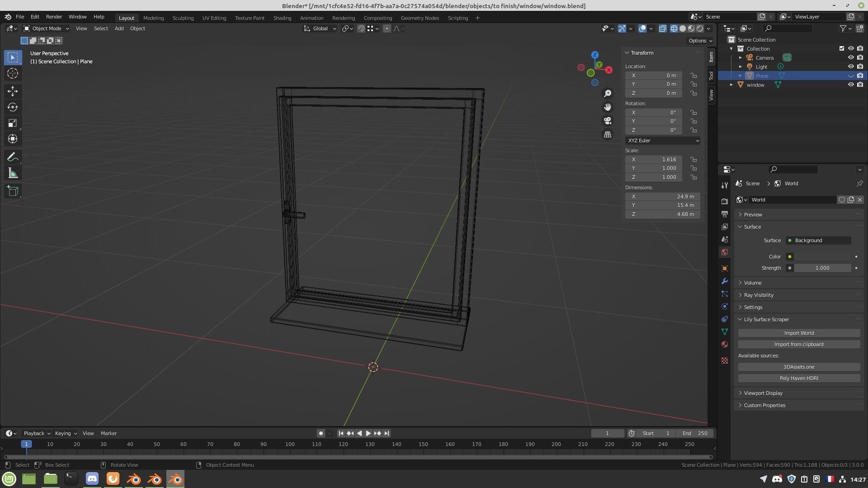Open the XYZ Euler rotation mode dropdown

[x=662, y=141]
